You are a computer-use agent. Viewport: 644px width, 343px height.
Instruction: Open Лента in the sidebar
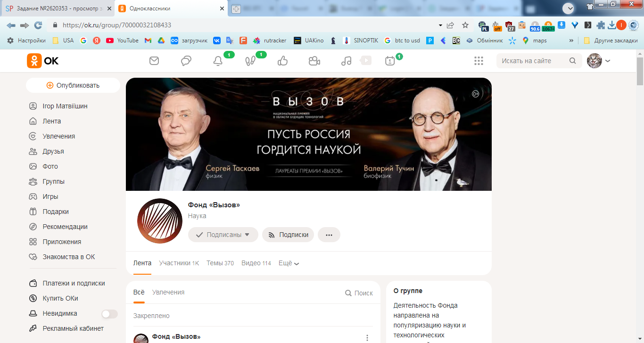pyautogui.click(x=52, y=121)
